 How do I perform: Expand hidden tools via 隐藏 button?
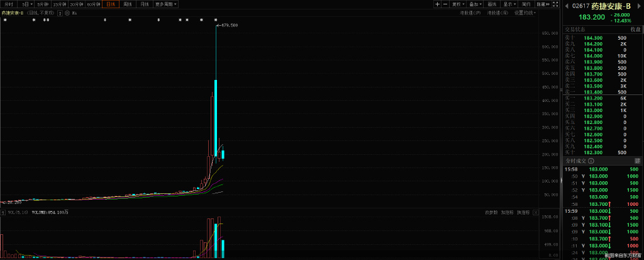(543, 4)
